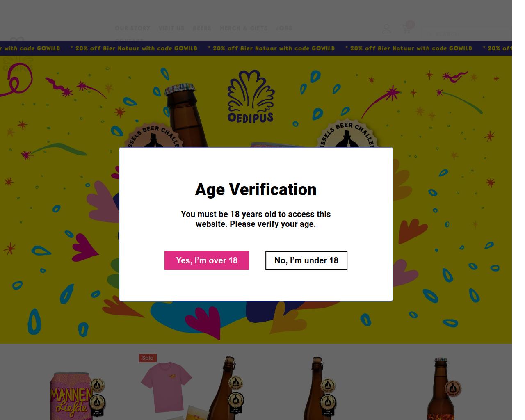525x420 pixels.
Task: Open the pink T-shirt sale product
Action: [166, 388]
